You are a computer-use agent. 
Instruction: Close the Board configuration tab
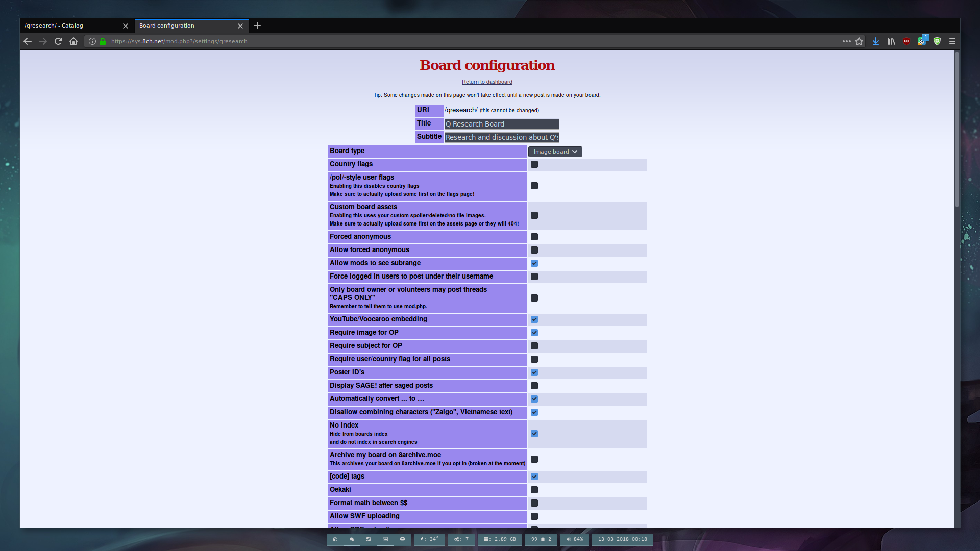[240, 26]
